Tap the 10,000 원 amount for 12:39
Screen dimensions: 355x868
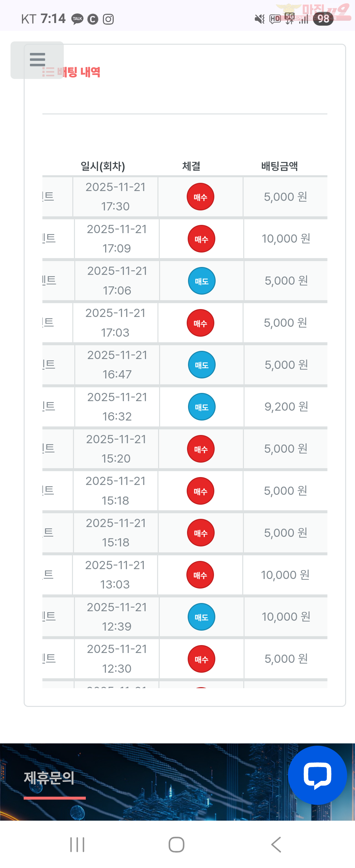tap(286, 616)
